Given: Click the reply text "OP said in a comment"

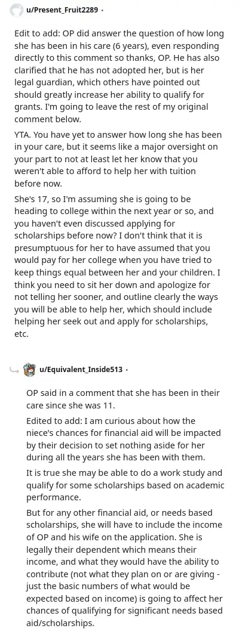Looking at the screenshot, I should point(123,399).
